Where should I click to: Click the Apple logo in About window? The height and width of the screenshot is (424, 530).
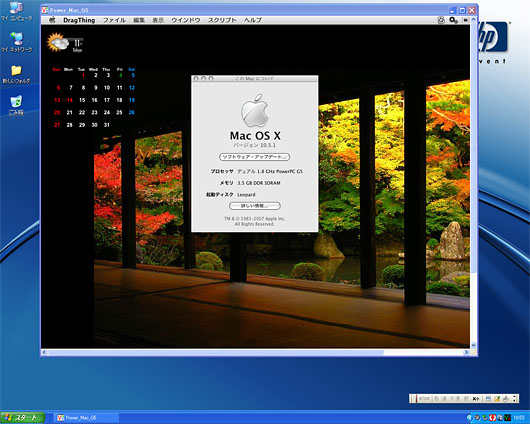tap(255, 111)
